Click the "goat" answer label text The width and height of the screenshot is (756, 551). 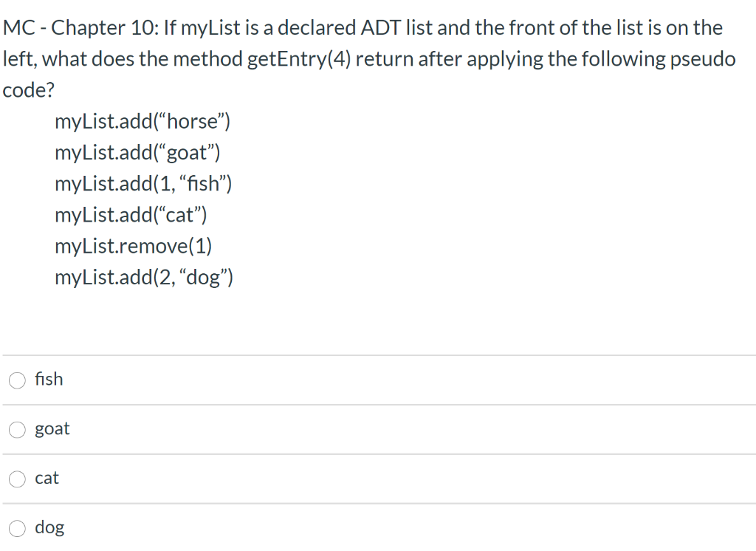pyautogui.click(x=52, y=428)
